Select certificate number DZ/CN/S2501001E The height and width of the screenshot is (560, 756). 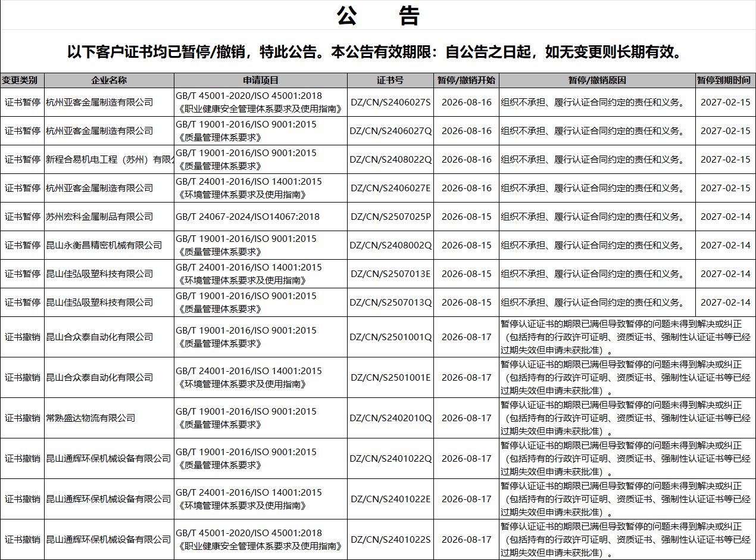point(391,377)
